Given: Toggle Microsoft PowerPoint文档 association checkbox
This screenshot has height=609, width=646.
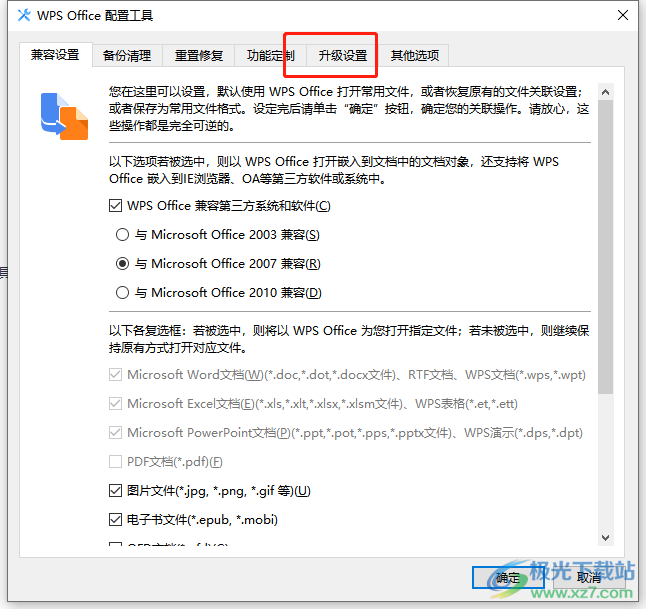Looking at the screenshot, I should pos(115,433).
